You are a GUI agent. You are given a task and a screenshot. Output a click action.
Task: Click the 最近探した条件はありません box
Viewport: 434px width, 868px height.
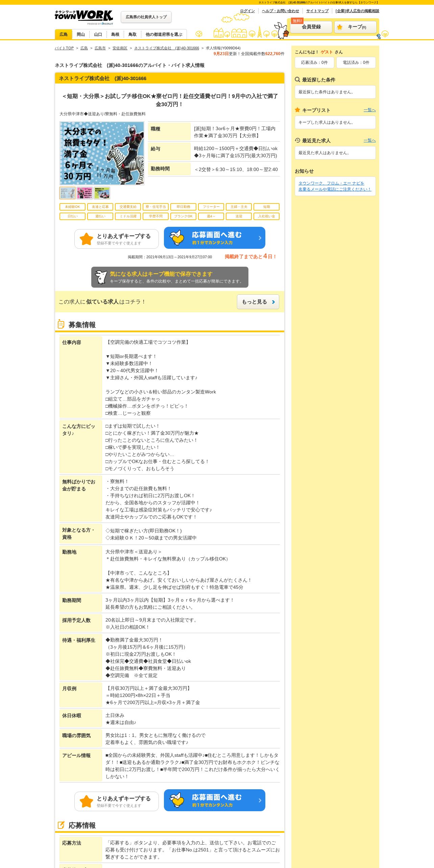tap(335, 92)
